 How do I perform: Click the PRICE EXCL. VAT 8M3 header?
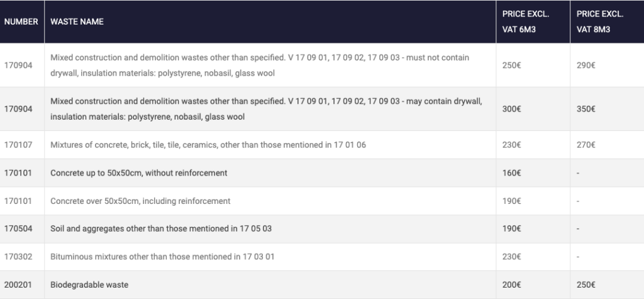[x=599, y=22]
